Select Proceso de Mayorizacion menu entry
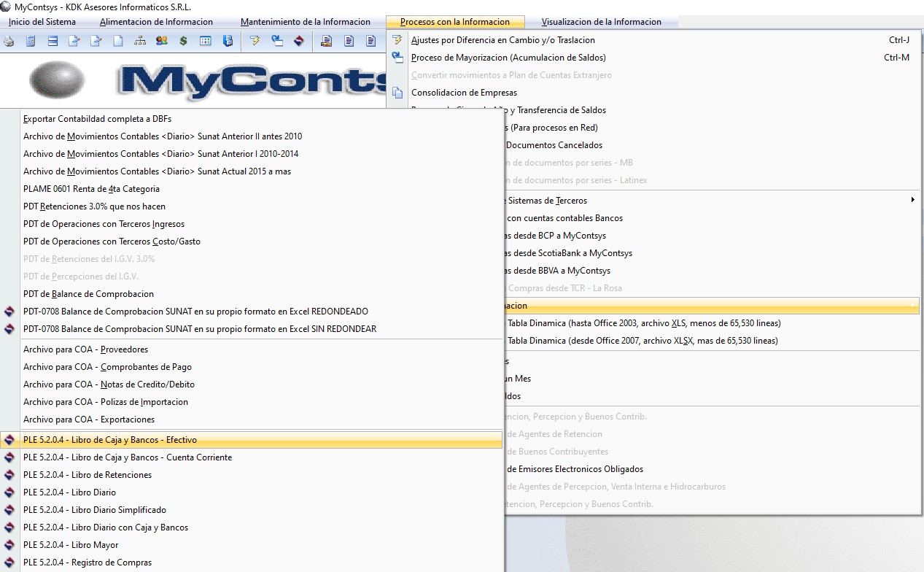 click(508, 58)
